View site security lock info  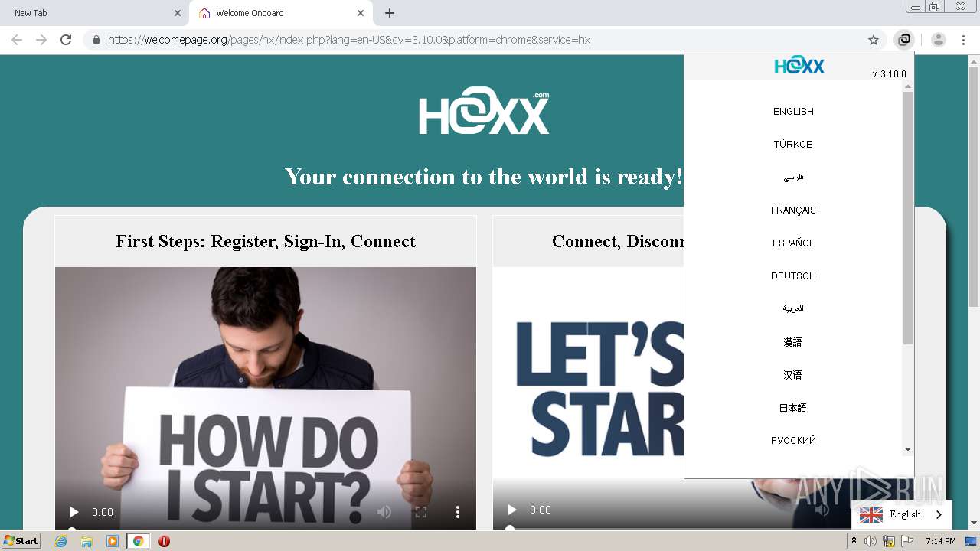pos(96,40)
